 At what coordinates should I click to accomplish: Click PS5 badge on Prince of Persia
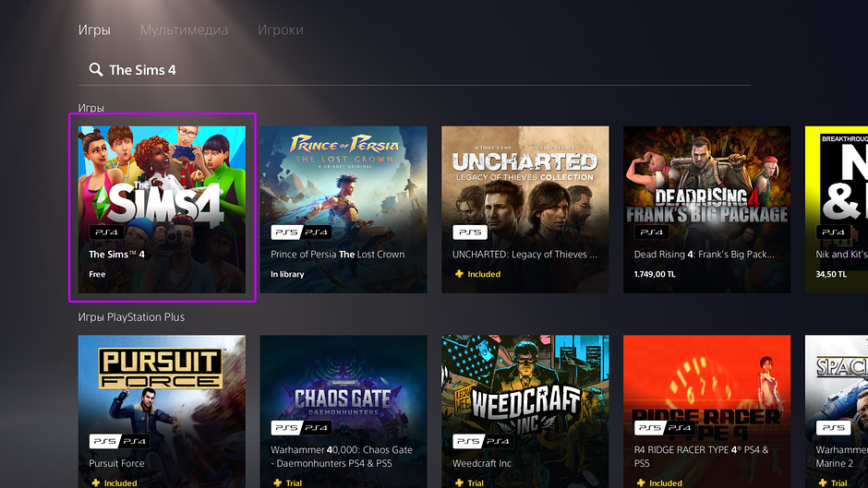click(286, 232)
